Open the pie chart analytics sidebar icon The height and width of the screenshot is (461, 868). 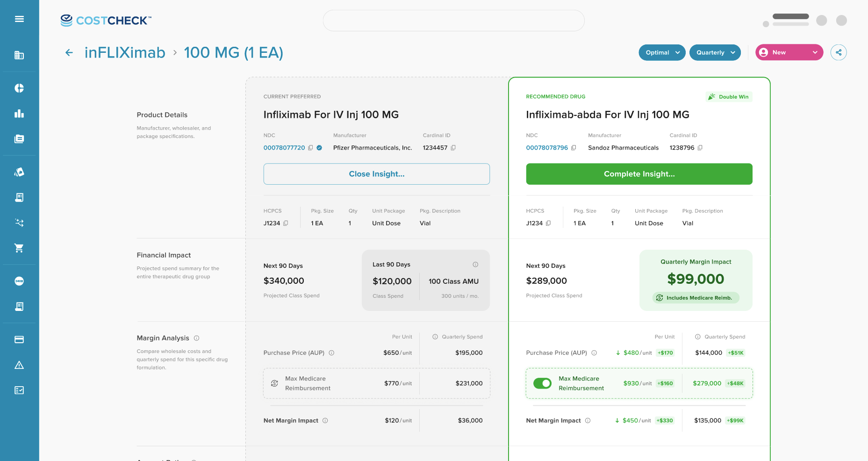19,88
